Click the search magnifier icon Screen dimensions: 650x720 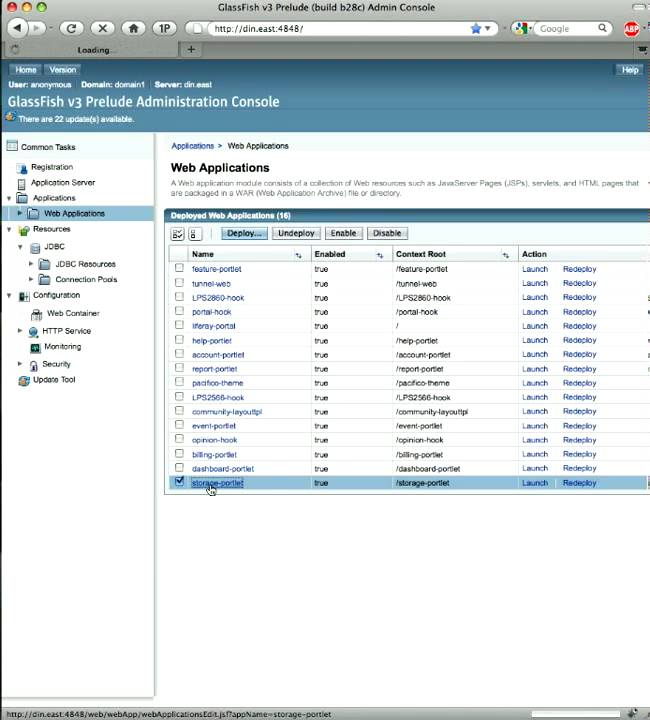pos(602,28)
